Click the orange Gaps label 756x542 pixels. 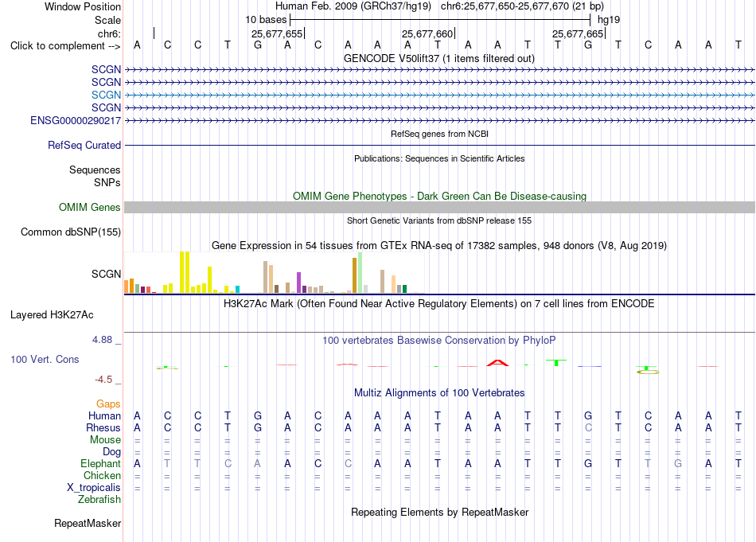tap(108, 404)
